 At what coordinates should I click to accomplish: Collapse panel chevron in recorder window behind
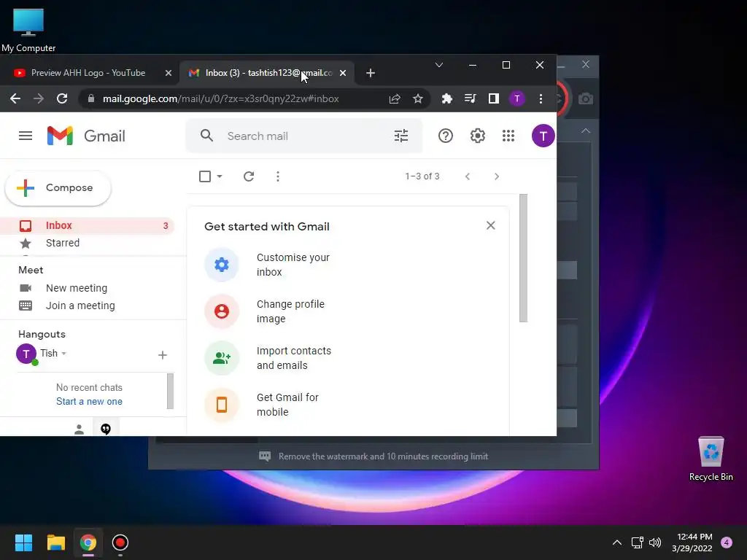pyautogui.click(x=586, y=131)
